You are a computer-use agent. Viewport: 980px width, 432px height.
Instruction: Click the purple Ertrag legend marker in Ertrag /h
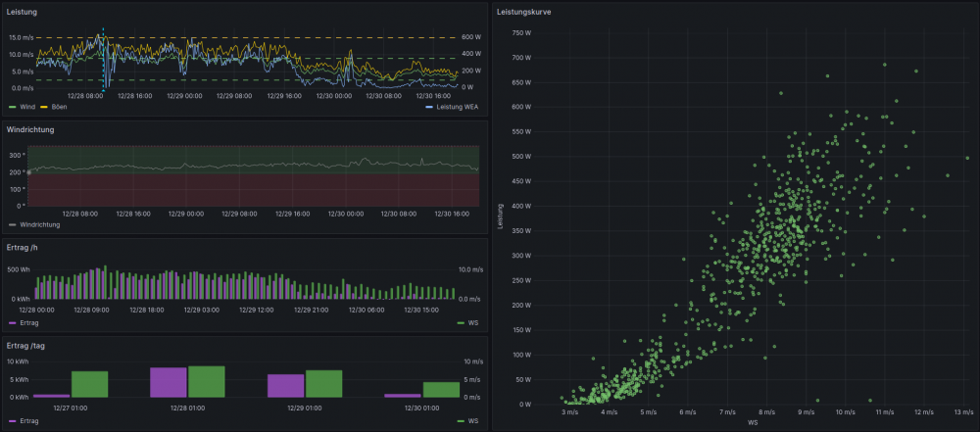pyautogui.click(x=11, y=322)
